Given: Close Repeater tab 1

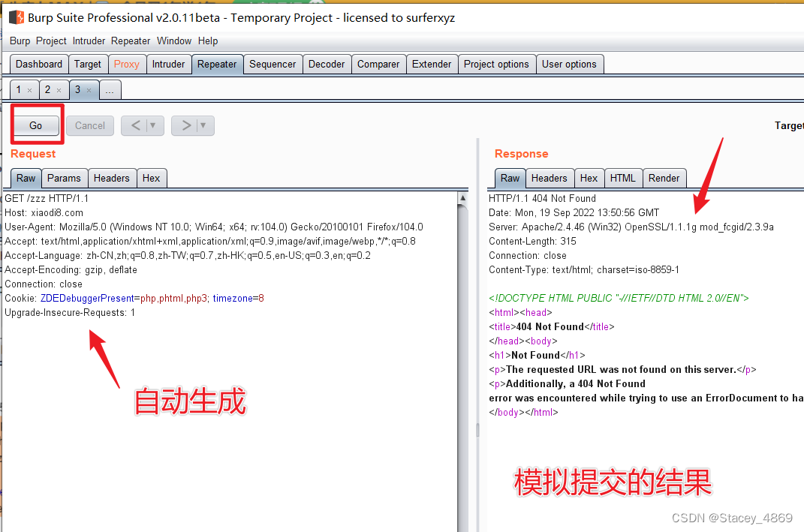Looking at the screenshot, I should point(30,90).
